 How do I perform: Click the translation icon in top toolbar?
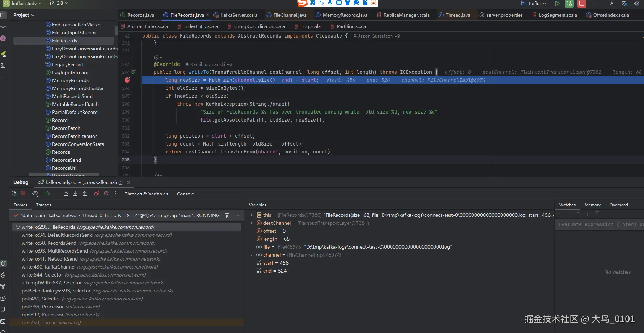[x=624, y=4]
